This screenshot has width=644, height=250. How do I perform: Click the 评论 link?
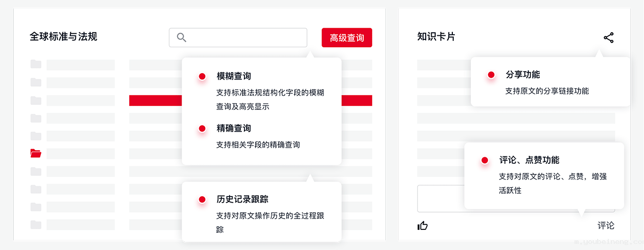[606, 226]
